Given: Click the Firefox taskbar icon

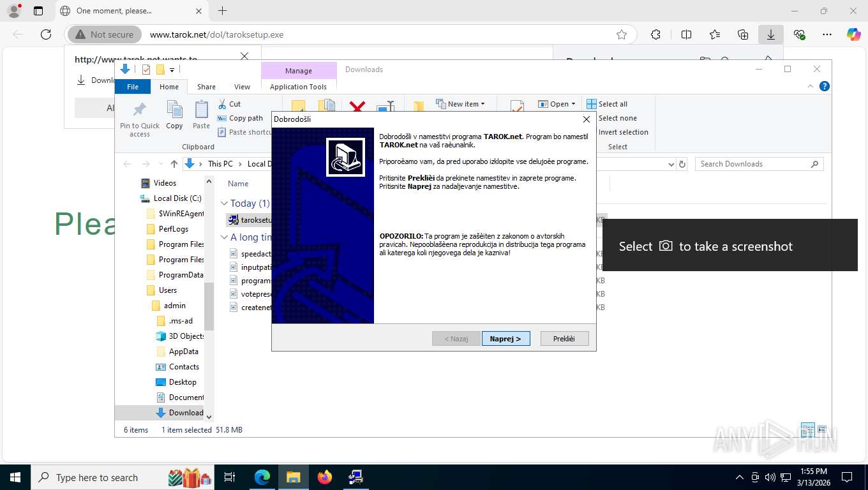Looking at the screenshot, I should [324, 477].
